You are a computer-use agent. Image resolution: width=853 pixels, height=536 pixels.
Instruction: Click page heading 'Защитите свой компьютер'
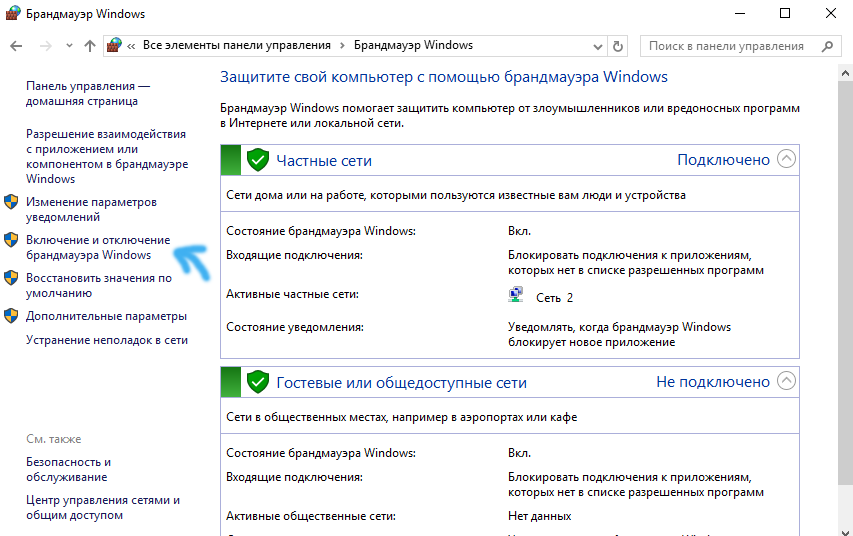click(x=444, y=77)
